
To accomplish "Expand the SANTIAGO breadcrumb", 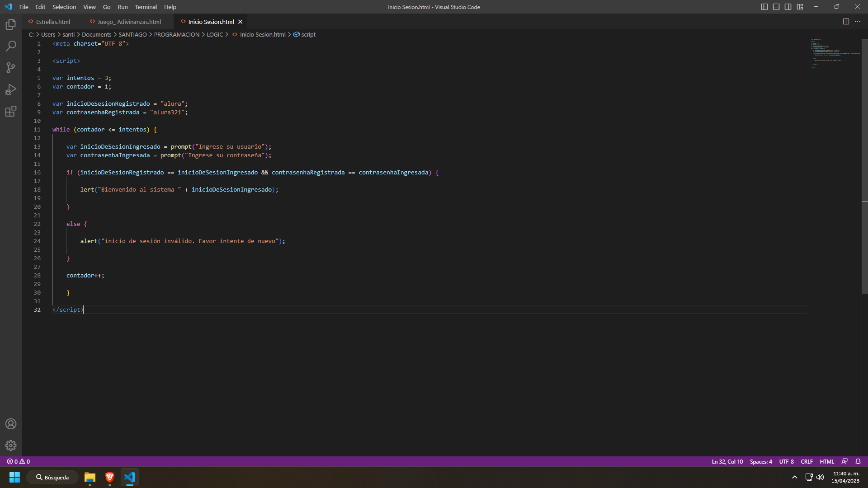I will click(132, 34).
